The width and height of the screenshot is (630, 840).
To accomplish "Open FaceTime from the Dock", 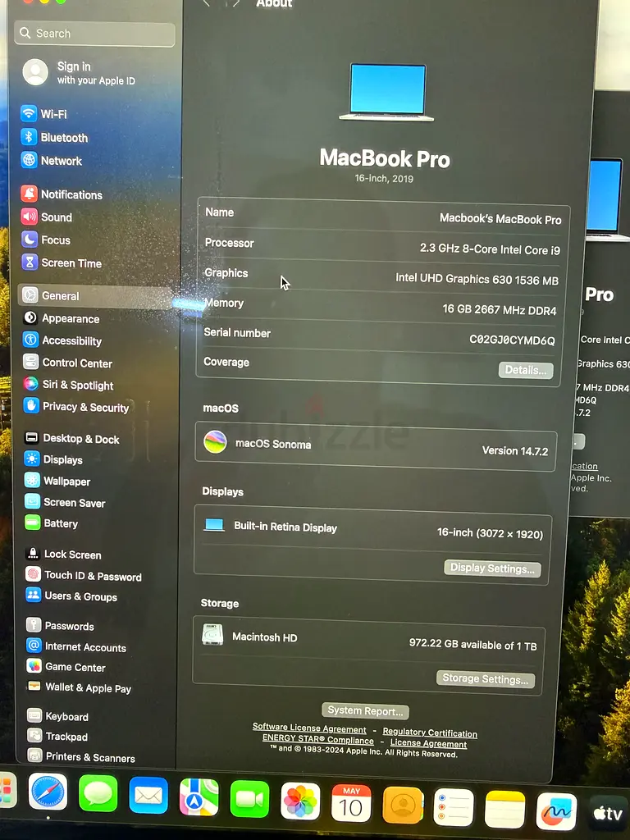I will (x=249, y=799).
